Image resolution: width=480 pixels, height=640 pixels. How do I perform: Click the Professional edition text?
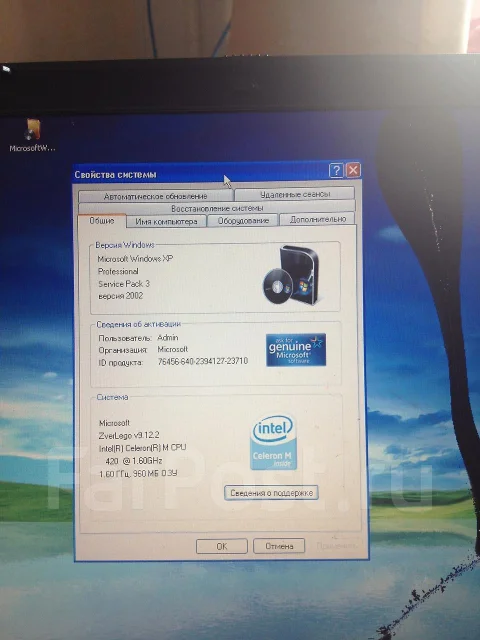(118, 271)
